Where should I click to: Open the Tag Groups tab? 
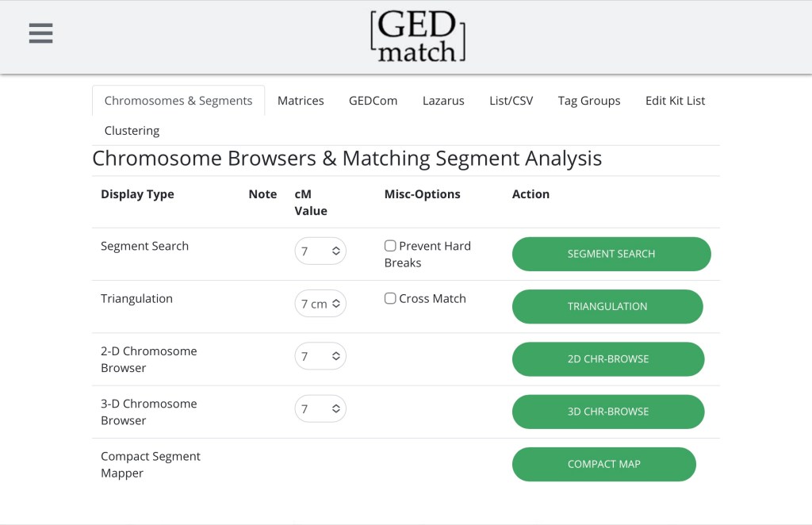[589, 101]
